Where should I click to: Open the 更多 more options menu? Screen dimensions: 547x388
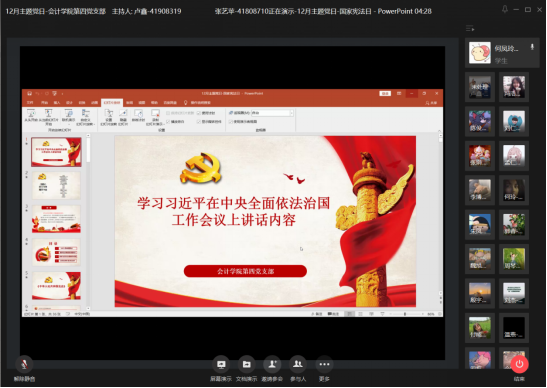click(x=324, y=365)
